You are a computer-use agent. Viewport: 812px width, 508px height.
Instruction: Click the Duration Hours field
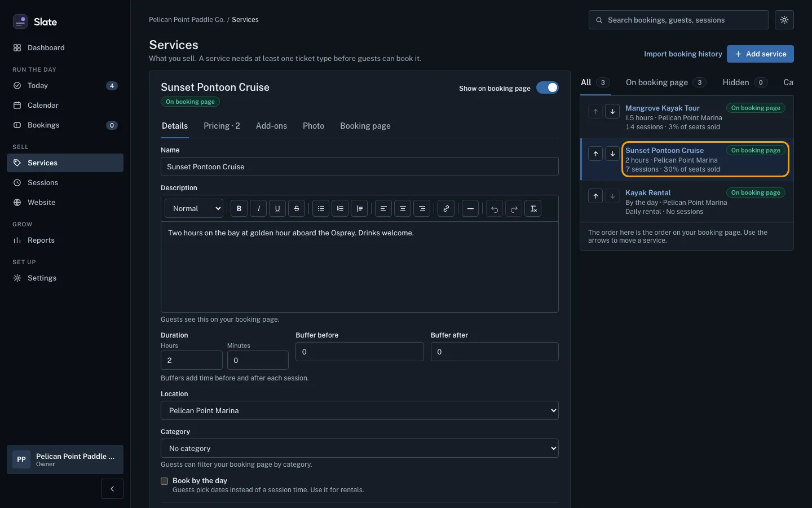pyautogui.click(x=192, y=360)
